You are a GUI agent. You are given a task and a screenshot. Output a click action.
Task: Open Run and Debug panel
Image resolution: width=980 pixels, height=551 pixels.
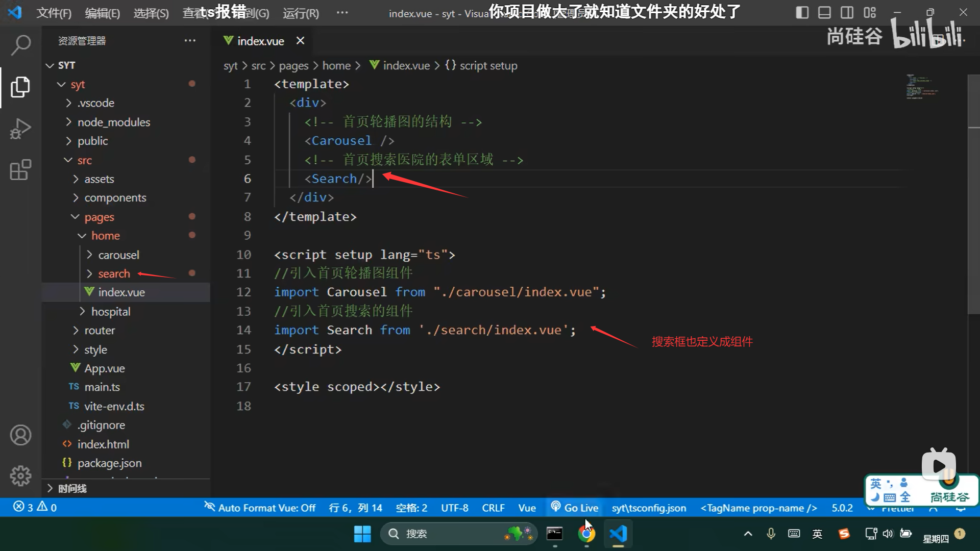tap(20, 128)
